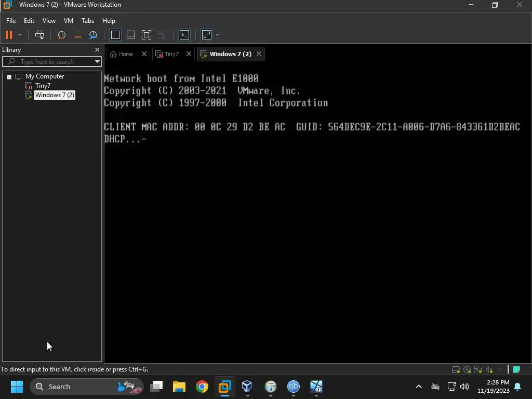
Task: Click the OneDrive tray icon
Action: [x=435, y=387]
